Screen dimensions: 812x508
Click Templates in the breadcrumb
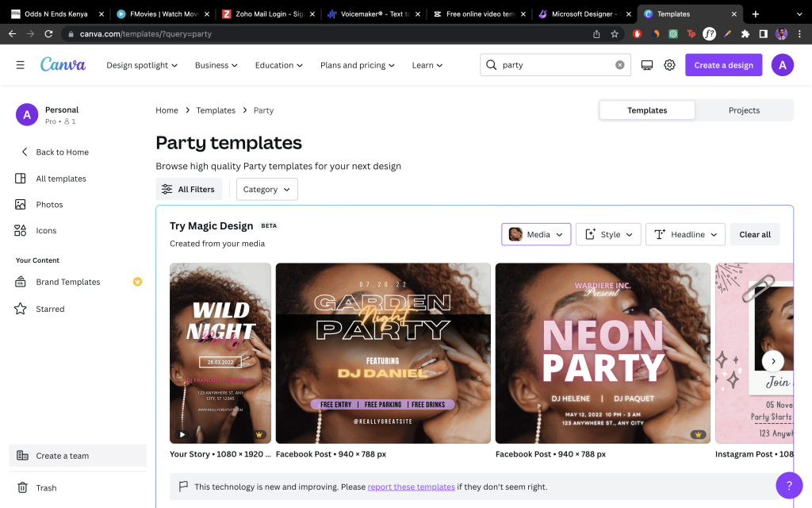tap(216, 110)
